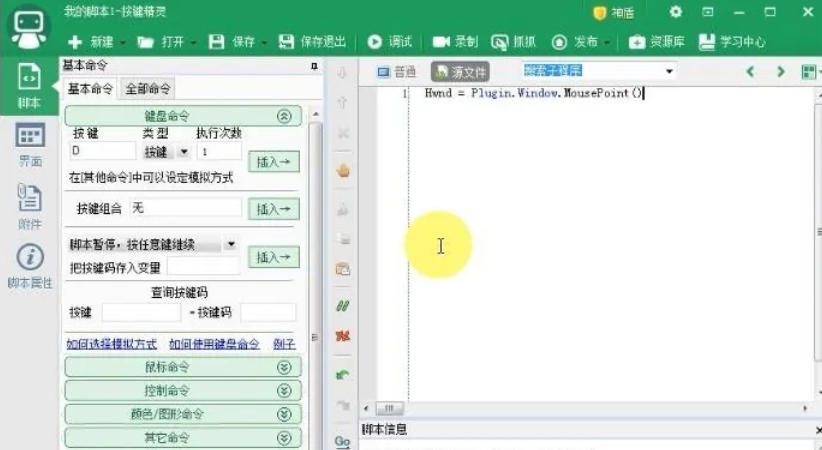Image resolution: width=822 pixels, height=450 pixels.
Task: Open the 如何选择模拟方式 link
Action: point(112,344)
